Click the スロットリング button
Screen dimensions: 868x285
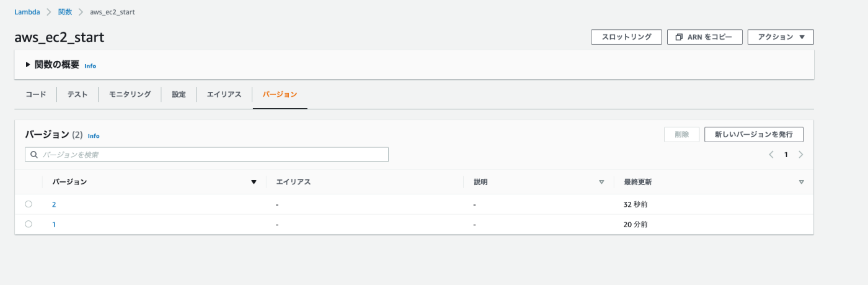coord(626,37)
